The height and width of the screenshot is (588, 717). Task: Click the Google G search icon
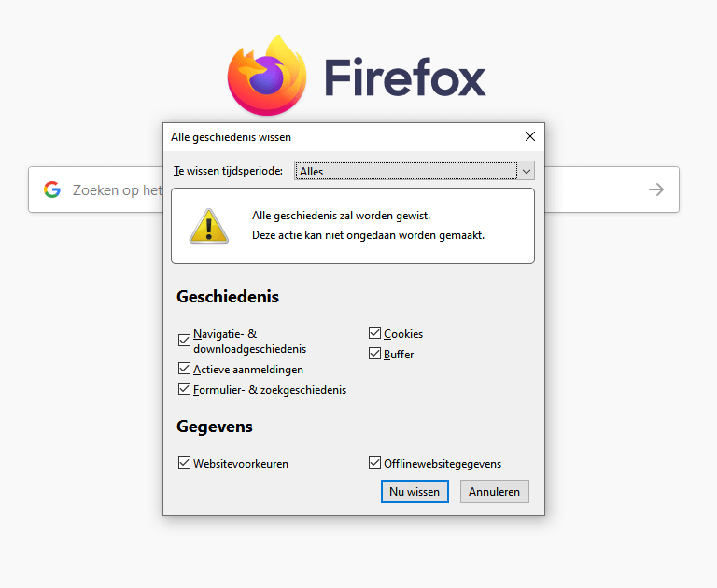point(52,189)
